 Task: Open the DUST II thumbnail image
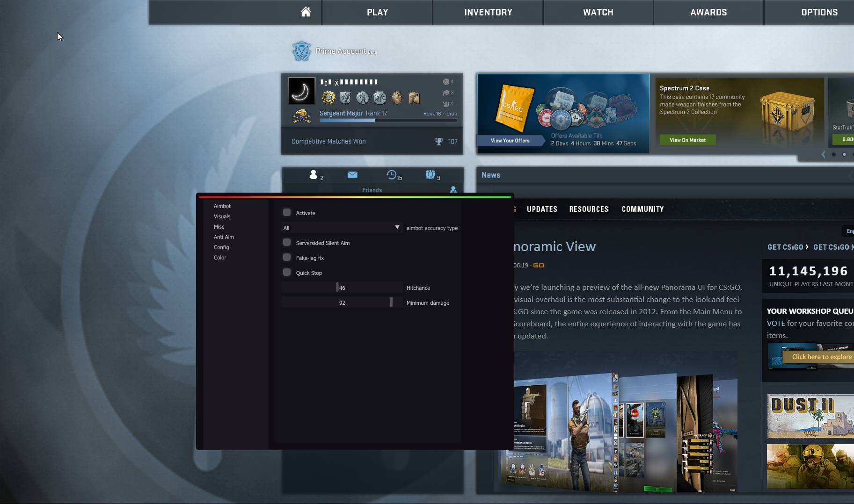[810, 416]
